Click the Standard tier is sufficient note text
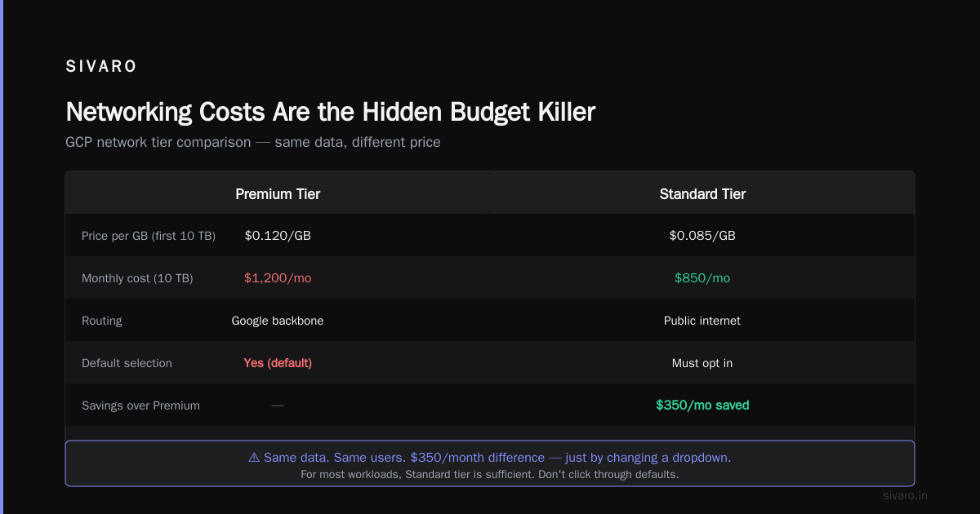Viewport: 980px width, 514px height. coord(490,474)
